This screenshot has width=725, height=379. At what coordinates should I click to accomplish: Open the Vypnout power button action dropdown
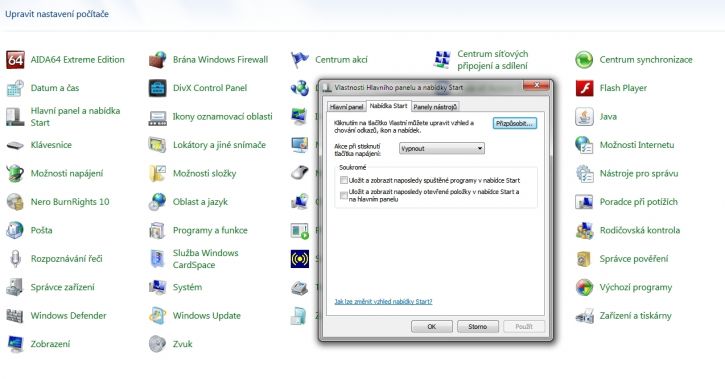442,149
